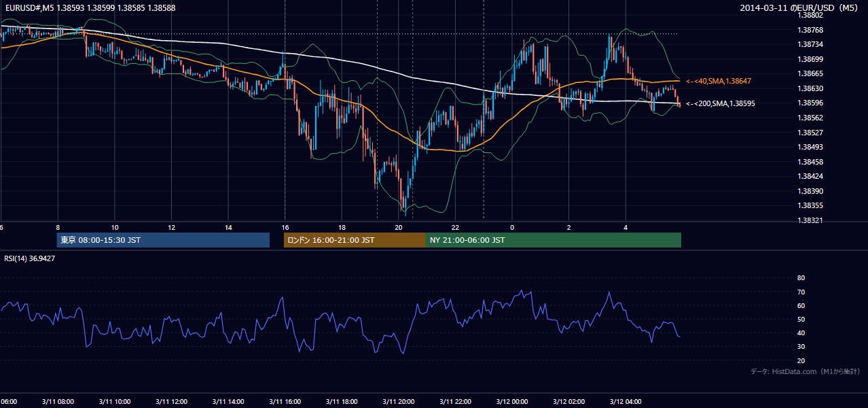Screen dimensions: 868x408
Task: Click price axis label 1.38493
Action: [810, 147]
